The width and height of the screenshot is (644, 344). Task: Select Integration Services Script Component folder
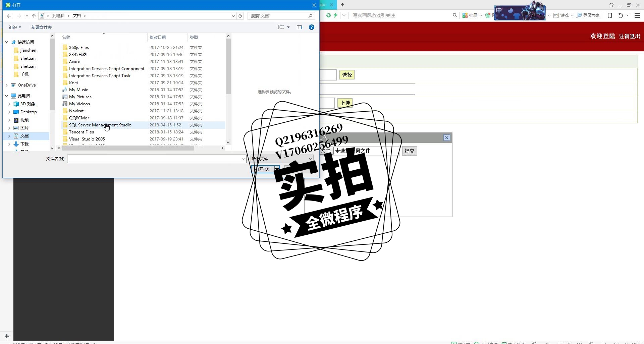coord(107,68)
